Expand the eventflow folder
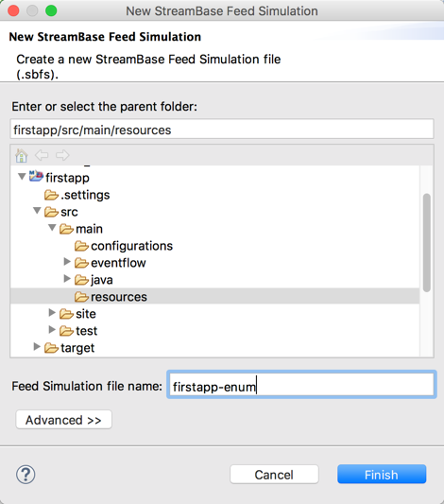This screenshot has width=444, height=504. point(67,262)
